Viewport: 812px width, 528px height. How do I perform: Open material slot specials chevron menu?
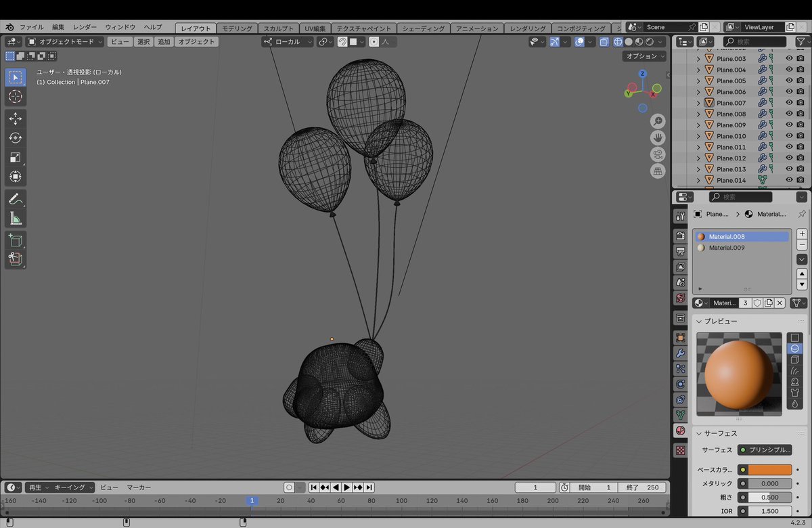pyautogui.click(x=802, y=259)
